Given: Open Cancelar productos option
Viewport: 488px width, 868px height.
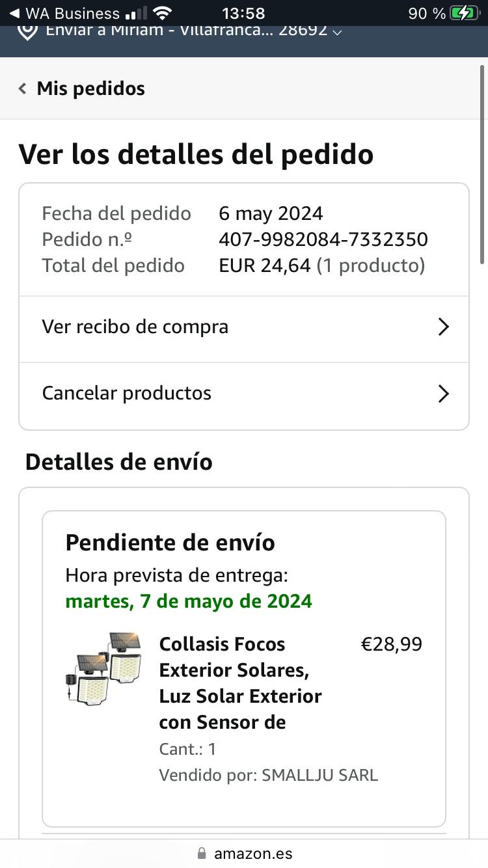Looking at the screenshot, I should [127, 393].
